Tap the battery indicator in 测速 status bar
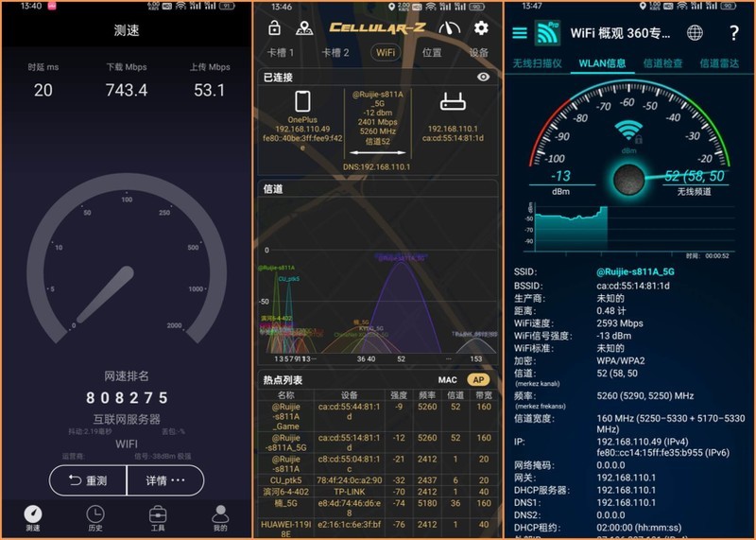 click(227, 6)
